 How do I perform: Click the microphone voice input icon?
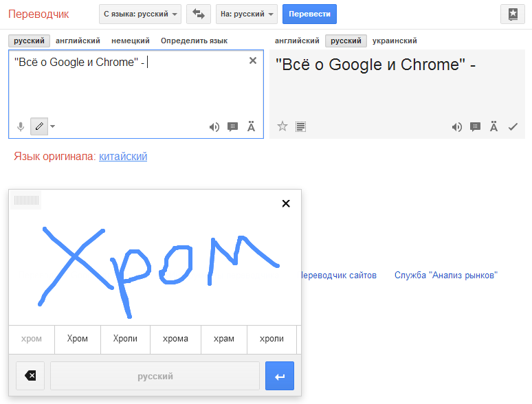click(21, 126)
